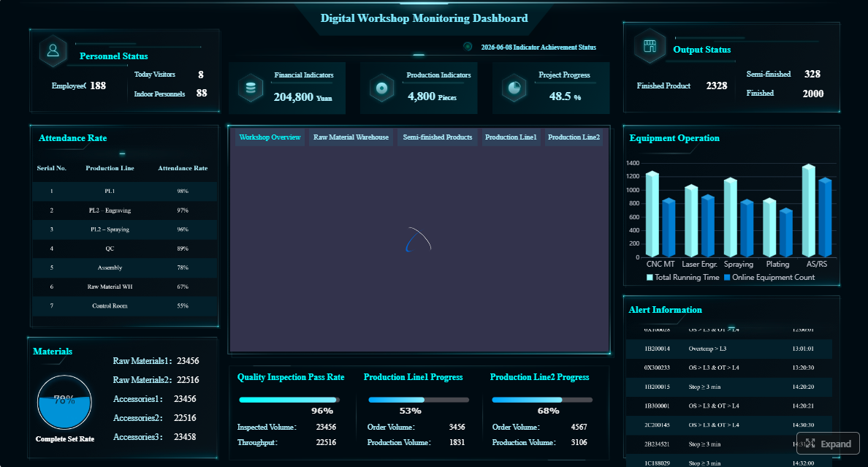Click the Production Line1 Progress bar
This screenshot has width=868, height=467.
419,400
